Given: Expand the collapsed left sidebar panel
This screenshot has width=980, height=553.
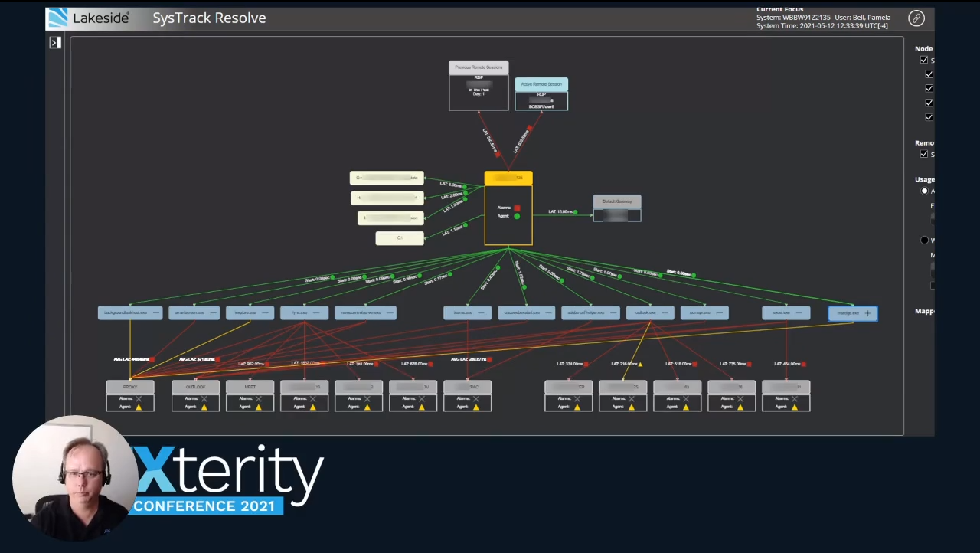Looking at the screenshot, I should tap(54, 43).
